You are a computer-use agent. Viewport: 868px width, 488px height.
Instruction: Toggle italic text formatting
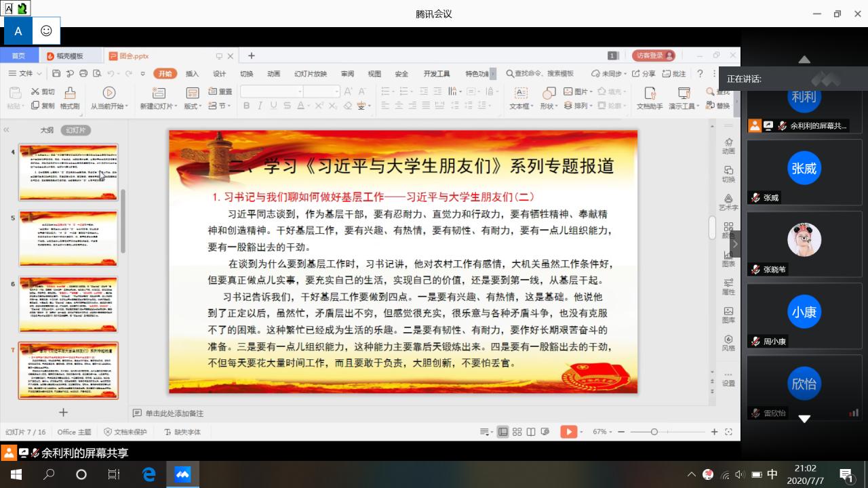pos(260,106)
